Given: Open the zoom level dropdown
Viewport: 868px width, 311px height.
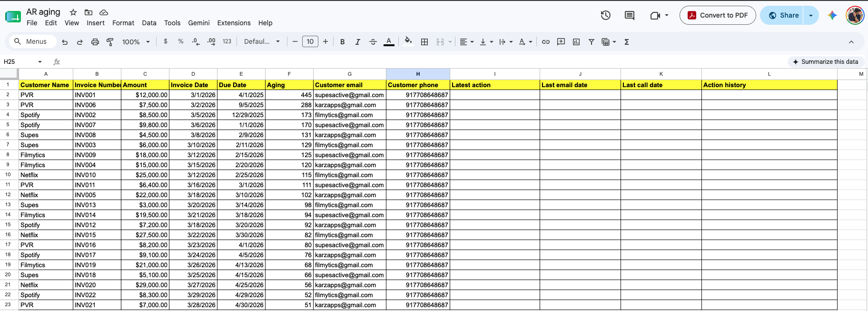Looking at the screenshot, I should [136, 42].
